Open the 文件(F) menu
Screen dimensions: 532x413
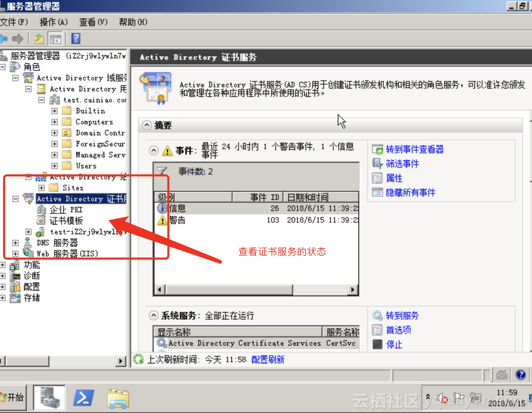click(14, 22)
